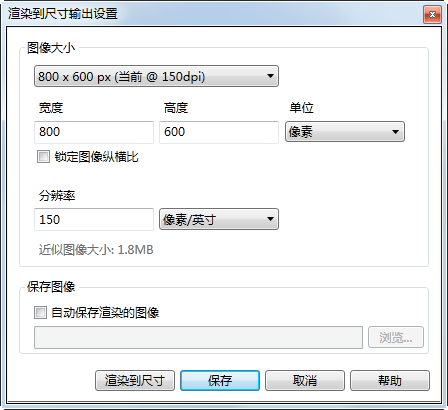The image size is (448, 410).
Task: Click the arrow on the image size preset combo
Action: pyautogui.click(x=270, y=76)
